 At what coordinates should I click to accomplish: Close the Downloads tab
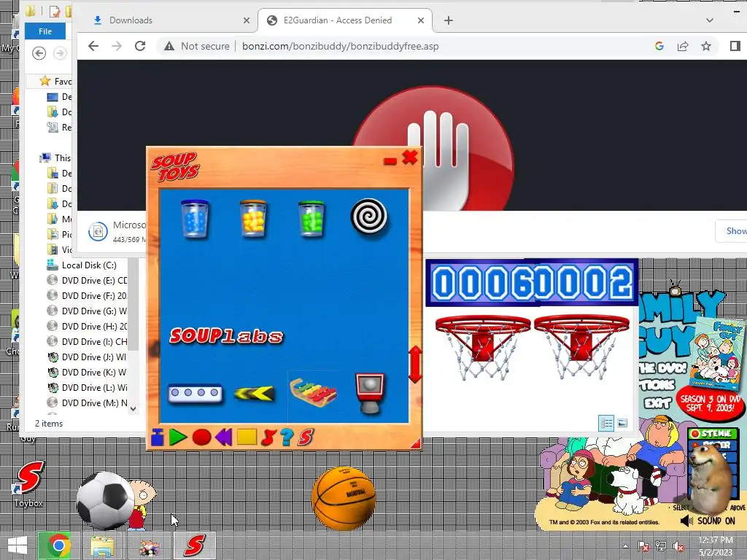click(247, 20)
